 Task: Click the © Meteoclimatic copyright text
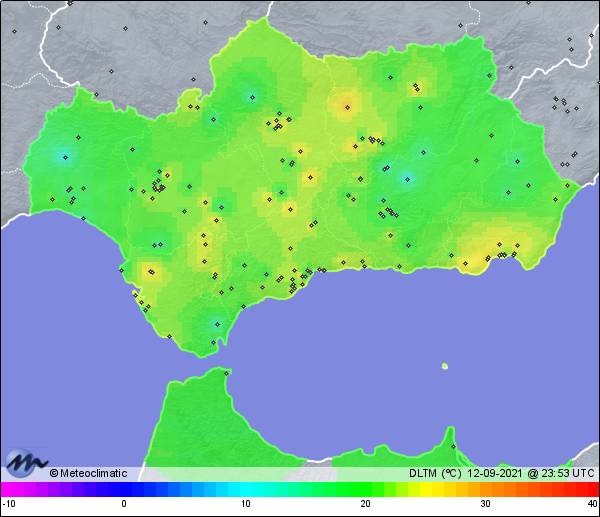(88, 473)
